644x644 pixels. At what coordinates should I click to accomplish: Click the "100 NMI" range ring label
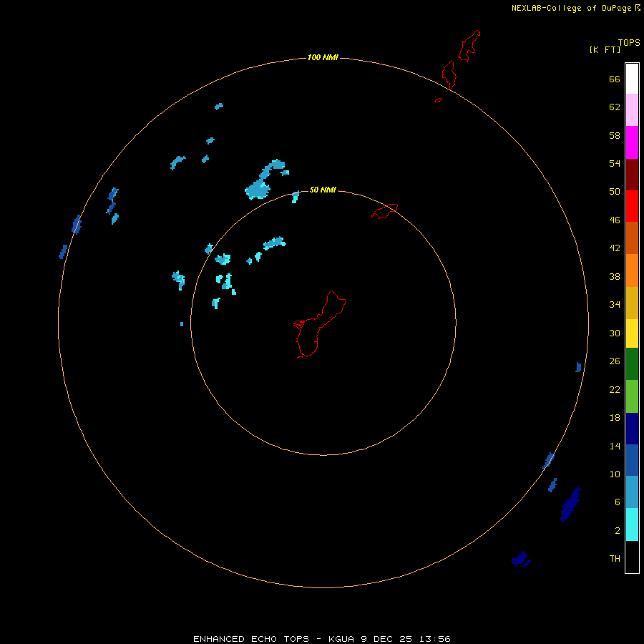(323, 57)
